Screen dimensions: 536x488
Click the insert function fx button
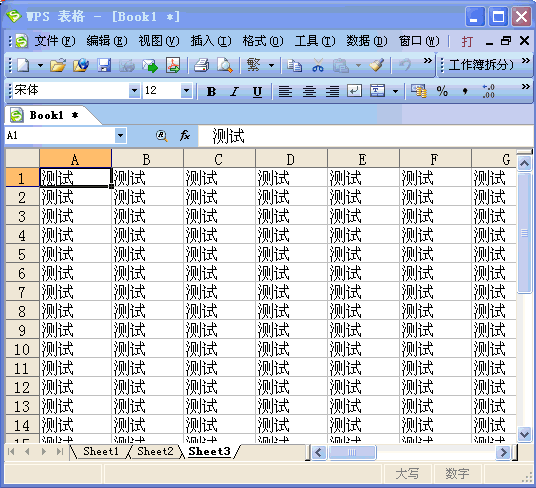[185, 135]
